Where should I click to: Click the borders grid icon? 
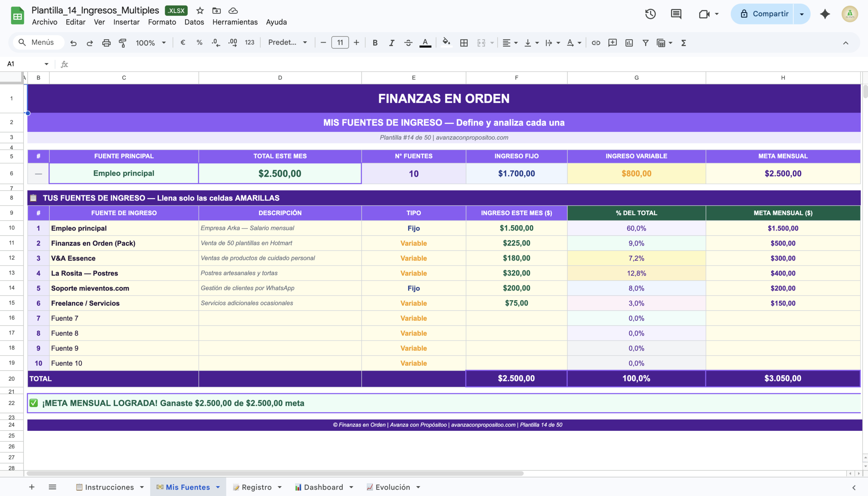click(463, 43)
